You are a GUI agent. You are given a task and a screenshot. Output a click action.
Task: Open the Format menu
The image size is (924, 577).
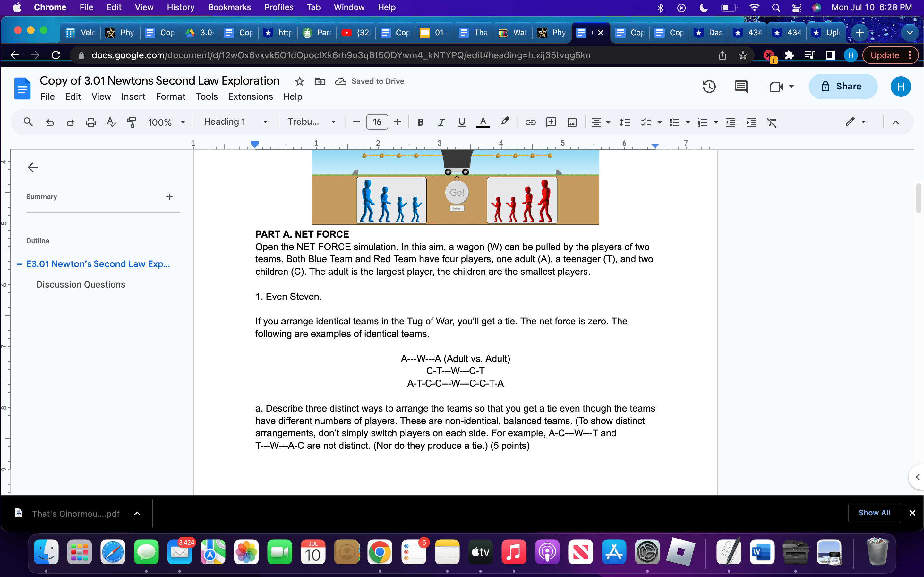click(170, 96)
